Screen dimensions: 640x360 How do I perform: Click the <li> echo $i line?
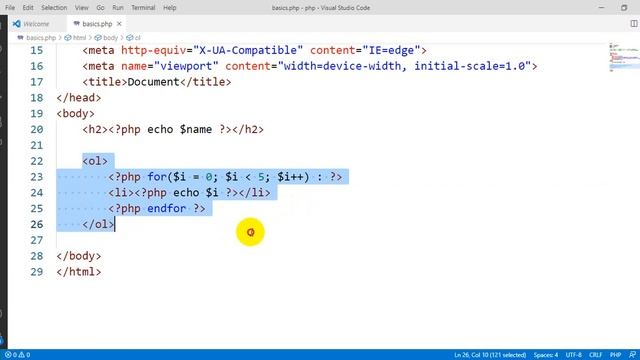point(189,193)
